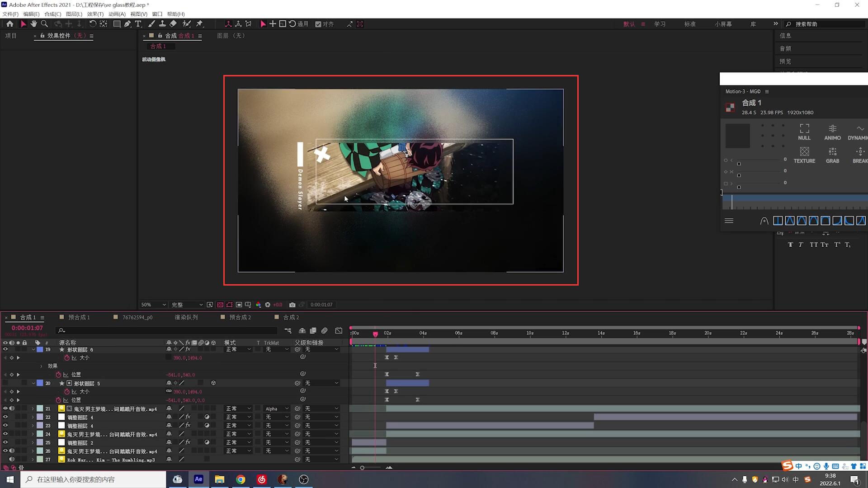The width and height of the screenshot is (868, 488).
Task: Open graph editor button
Action: pos(339,331)
